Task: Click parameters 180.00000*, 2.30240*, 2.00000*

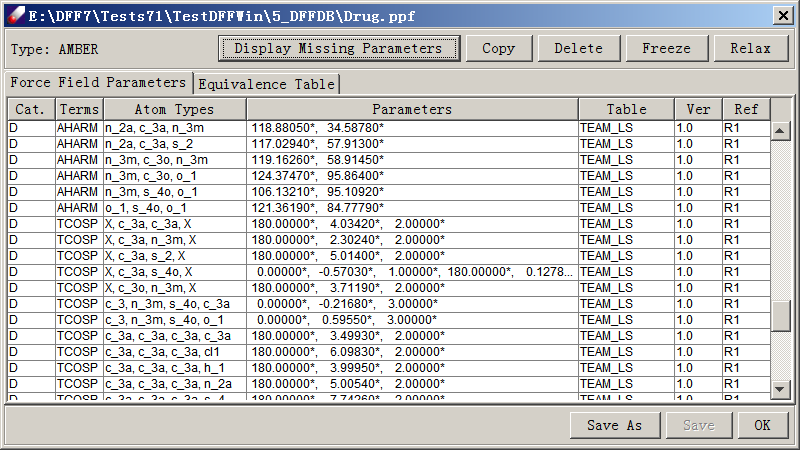Action: [412, 240]
